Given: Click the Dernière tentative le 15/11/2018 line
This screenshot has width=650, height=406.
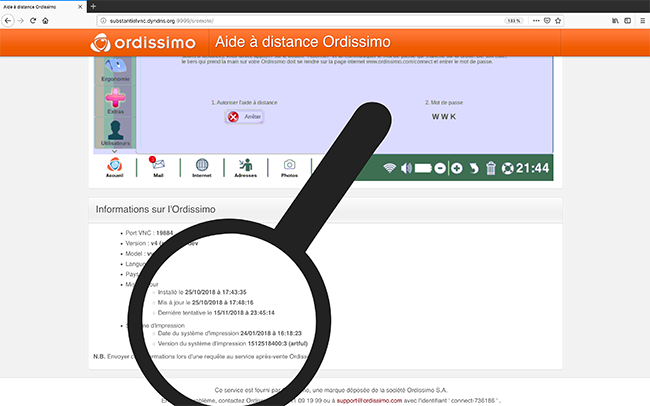Looking at the screenshot, I should tap(216, 313).
